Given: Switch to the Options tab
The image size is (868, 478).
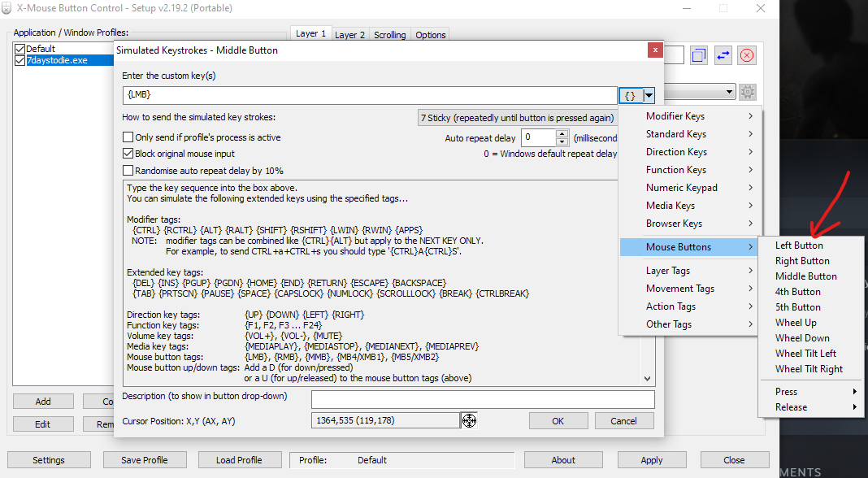Looking at the screenshot, I should 431,34.
